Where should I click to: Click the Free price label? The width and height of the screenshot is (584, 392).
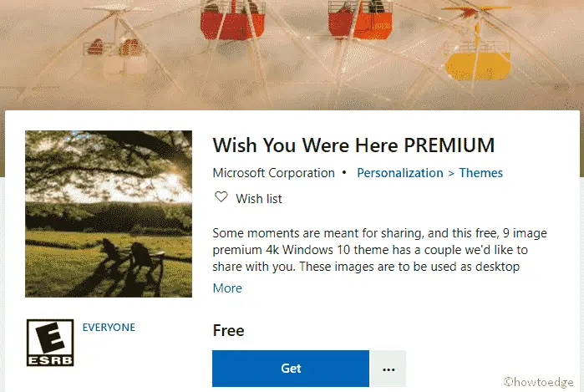pyautogui.click(x=228, y=330)
